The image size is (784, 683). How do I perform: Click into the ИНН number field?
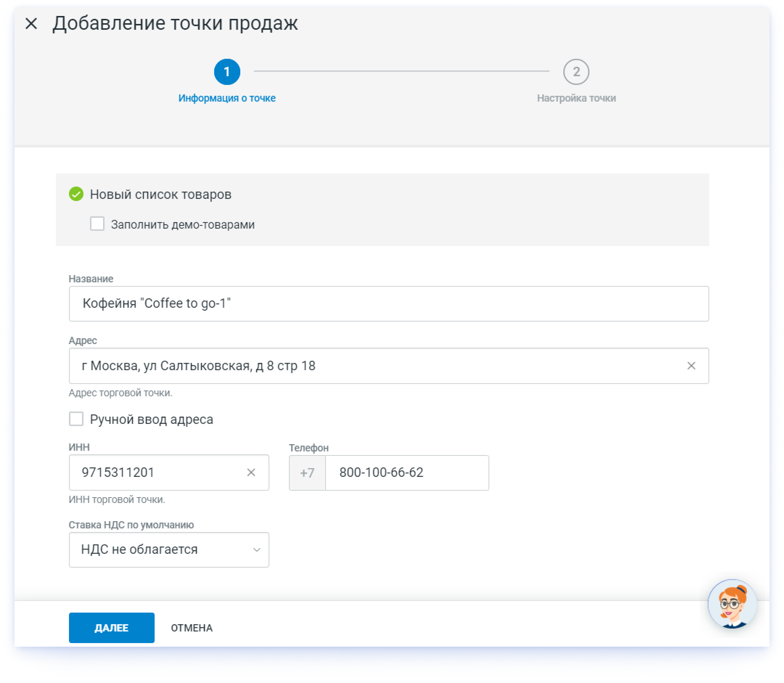pos(160,473)
